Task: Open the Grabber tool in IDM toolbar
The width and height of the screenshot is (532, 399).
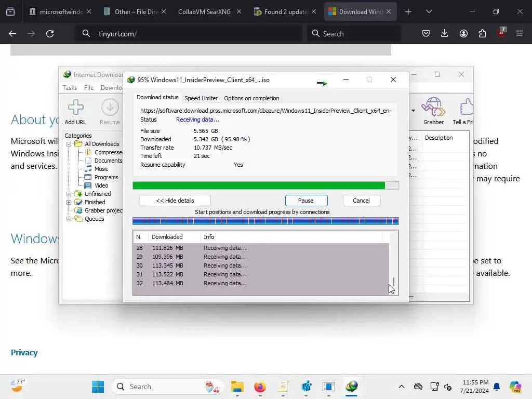Action: pos(433,111)
